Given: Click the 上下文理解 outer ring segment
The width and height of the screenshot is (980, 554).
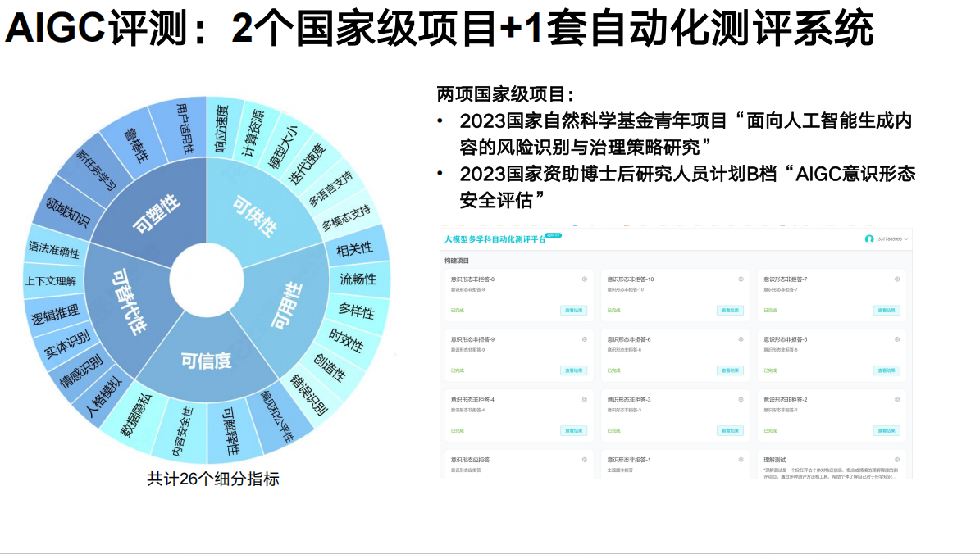Looking at the screenshot, I should tap(51, 281).
